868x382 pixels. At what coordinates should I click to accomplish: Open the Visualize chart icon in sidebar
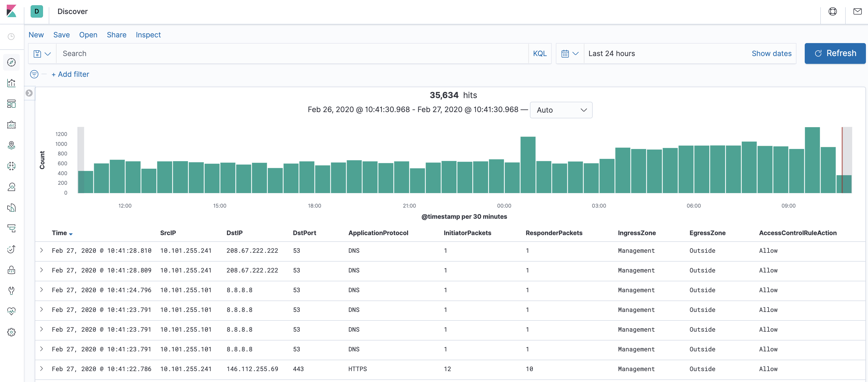click(x=11, y=83)
